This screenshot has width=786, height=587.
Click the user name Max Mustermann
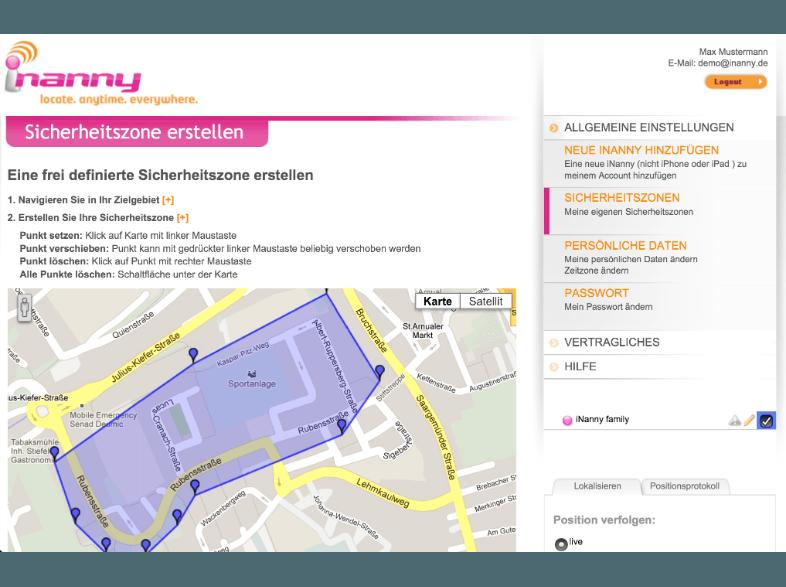(x=733, y=52)
